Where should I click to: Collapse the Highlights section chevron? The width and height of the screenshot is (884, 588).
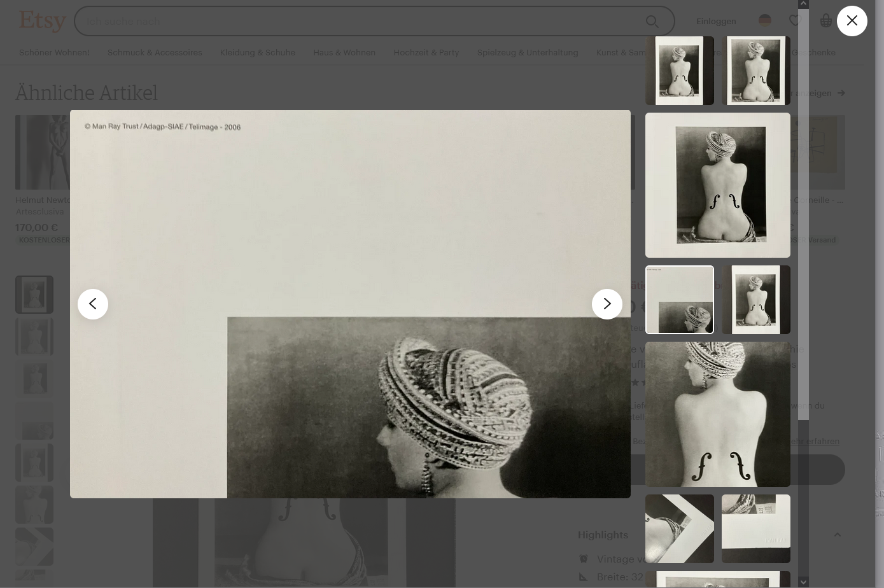pos(837,535)
